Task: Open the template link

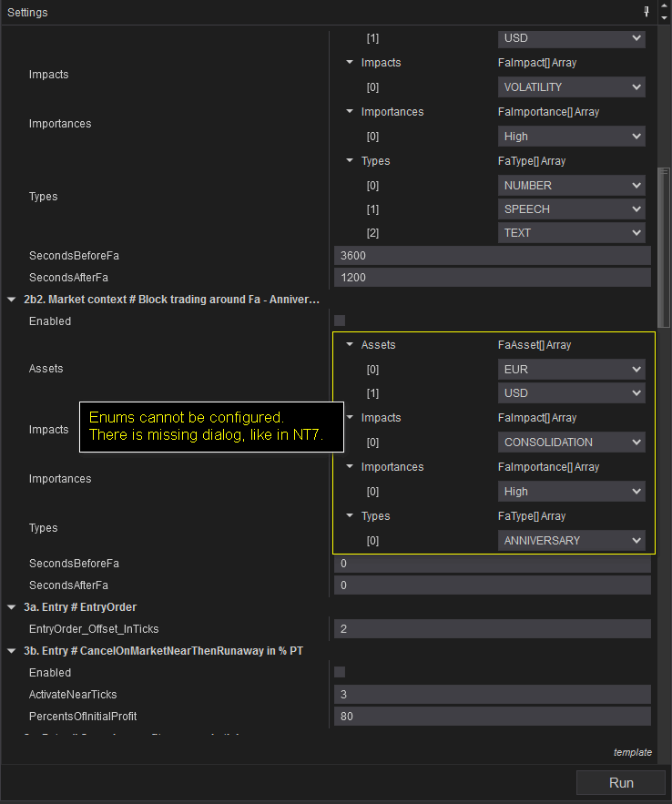Action: pyautogui.click(x=633, y=752)
